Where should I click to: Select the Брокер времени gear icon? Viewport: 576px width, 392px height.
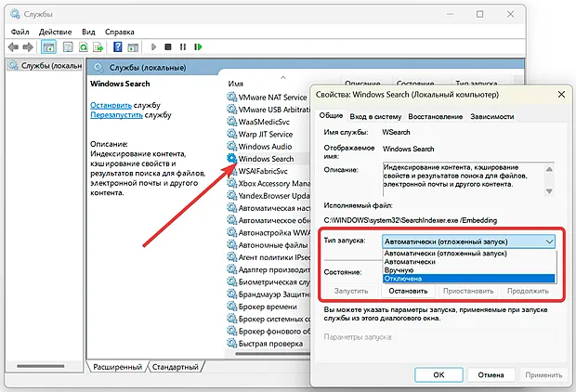point(232,307)
